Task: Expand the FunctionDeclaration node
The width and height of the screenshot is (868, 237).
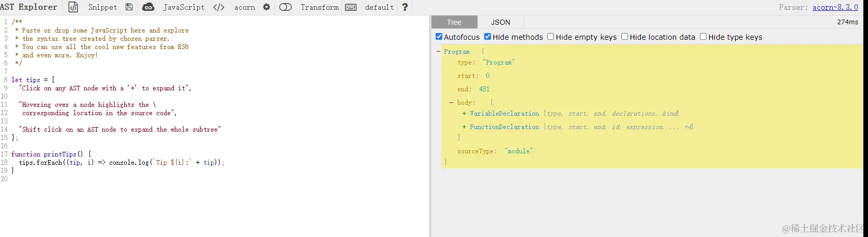Action: point(465,127)
